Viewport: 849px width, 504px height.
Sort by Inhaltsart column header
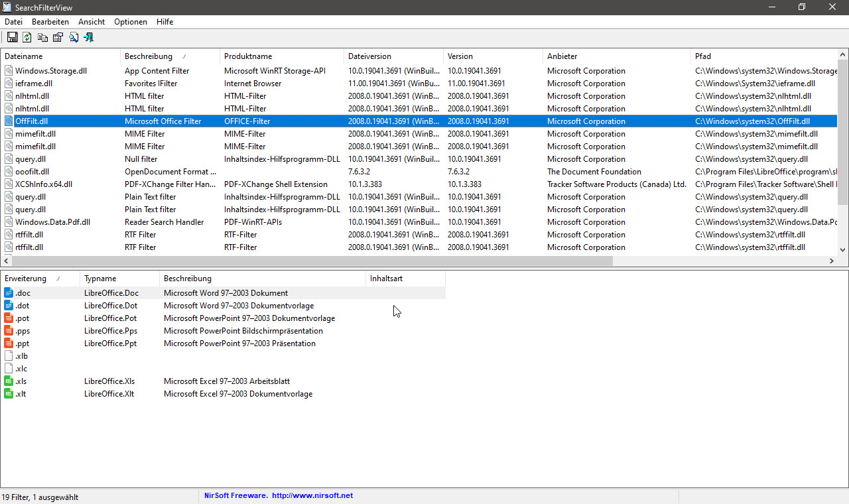(405, 279)
